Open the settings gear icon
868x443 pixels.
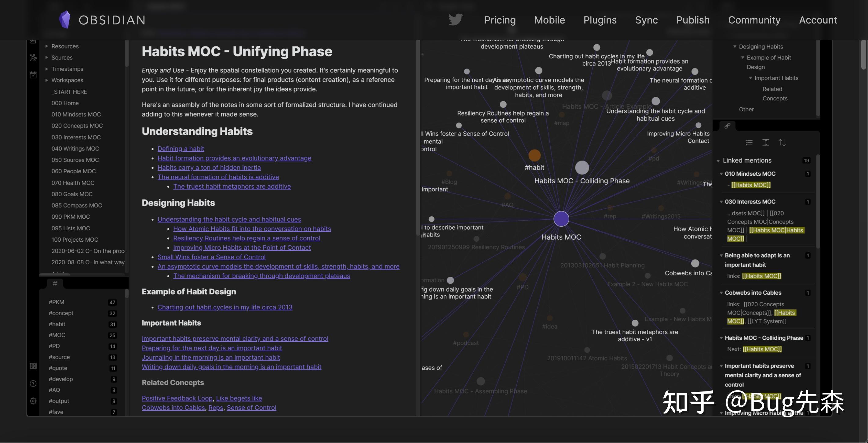pos(33,401)
